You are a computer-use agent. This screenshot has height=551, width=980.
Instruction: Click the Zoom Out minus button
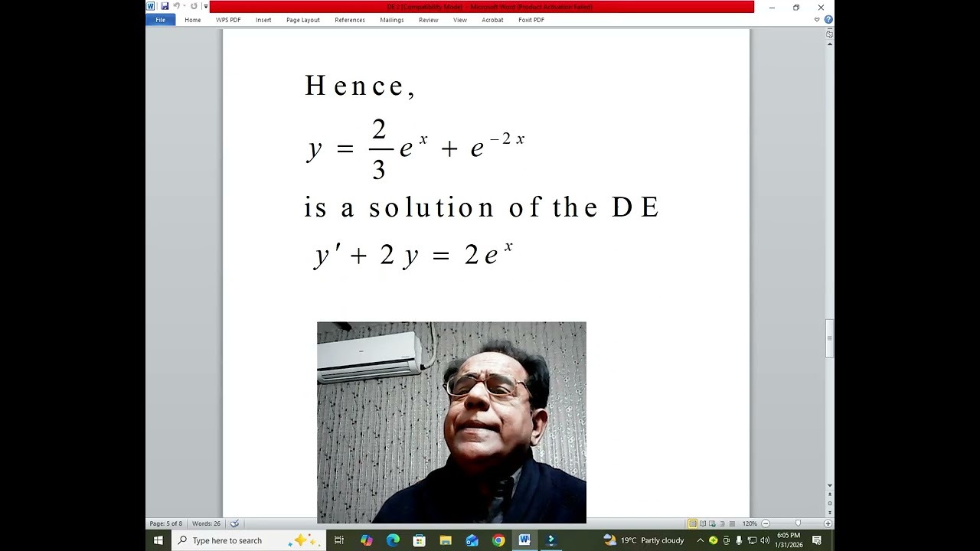coord(765,523)
